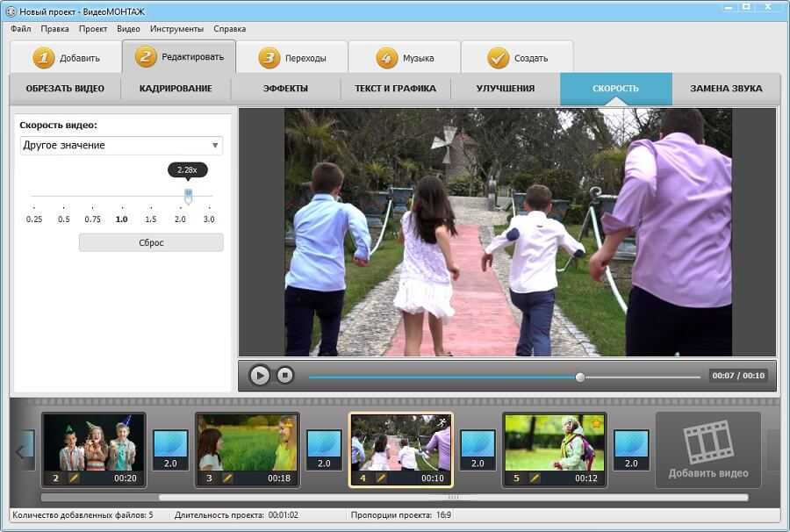Switch to the Эффекты tab
790x532 pixels.
click(x=285, y=89)
